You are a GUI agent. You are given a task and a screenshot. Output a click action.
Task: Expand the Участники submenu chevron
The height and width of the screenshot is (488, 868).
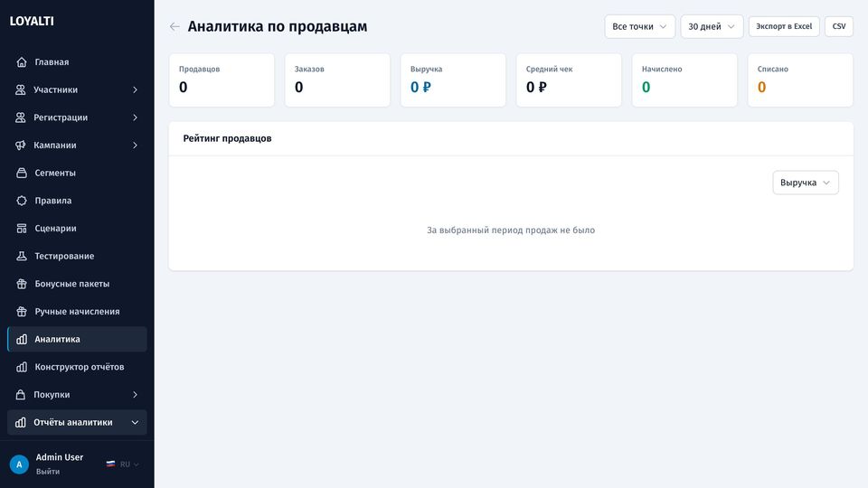(135, 89)
